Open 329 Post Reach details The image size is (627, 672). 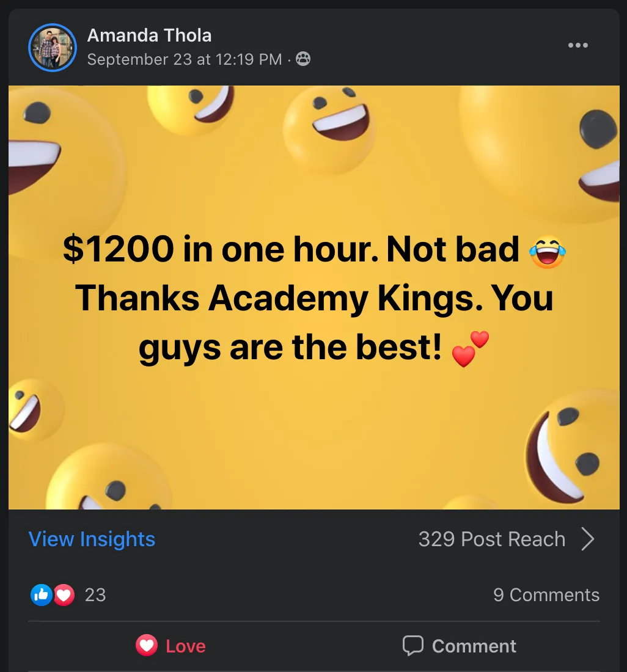coord(491,539)
